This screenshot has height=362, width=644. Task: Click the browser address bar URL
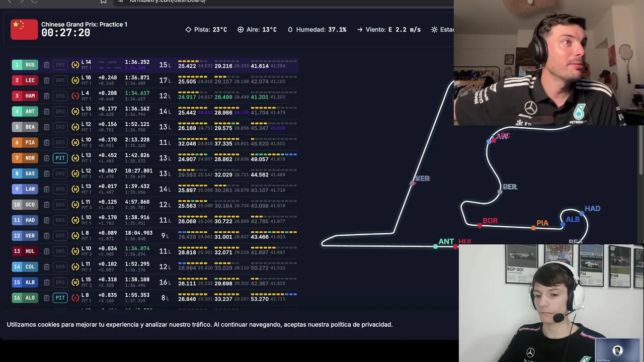pyautogui.click(x=168, y=1)
